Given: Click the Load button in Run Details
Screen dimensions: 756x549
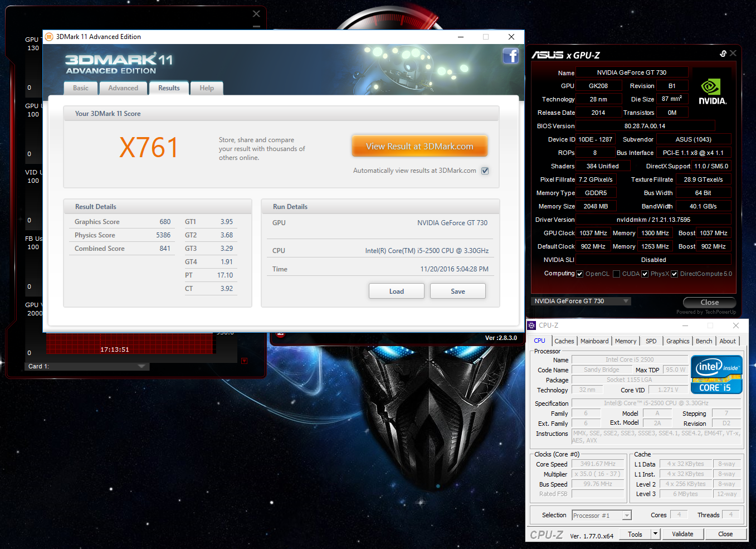Looking at the screenshot, I should 397,291.
